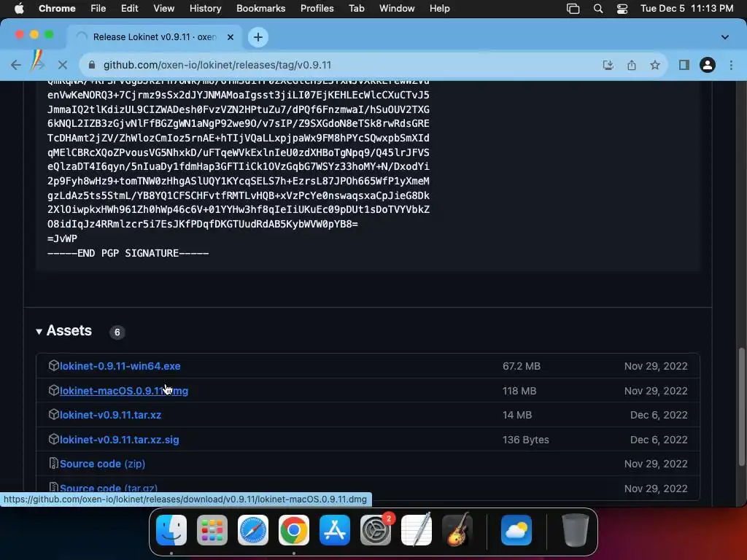The height and width of the screenshot is (560, 747).
Task: Go forward to next page
Action: point(38,65)
